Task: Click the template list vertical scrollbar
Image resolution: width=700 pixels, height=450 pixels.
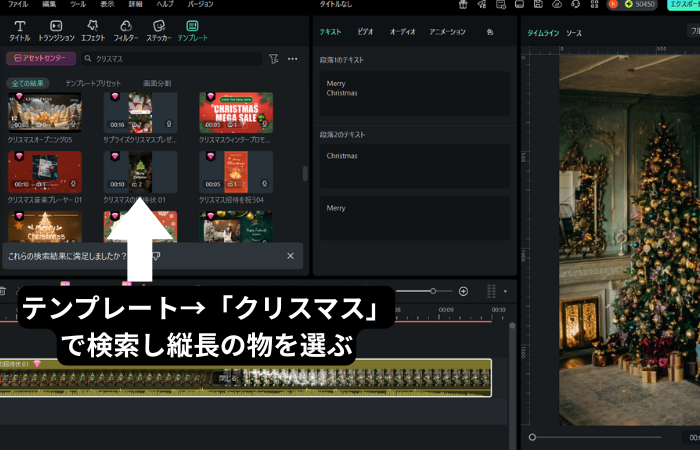Action: (x=305, y=174)
